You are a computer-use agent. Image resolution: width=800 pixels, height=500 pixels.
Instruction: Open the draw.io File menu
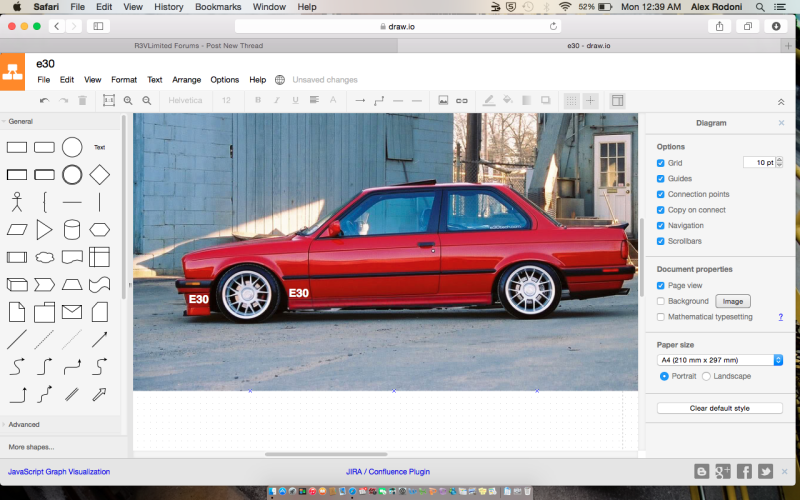[x=44, y=80]
